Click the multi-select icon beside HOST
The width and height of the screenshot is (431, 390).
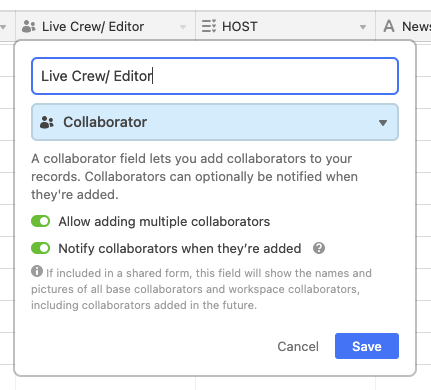(209, 26)
